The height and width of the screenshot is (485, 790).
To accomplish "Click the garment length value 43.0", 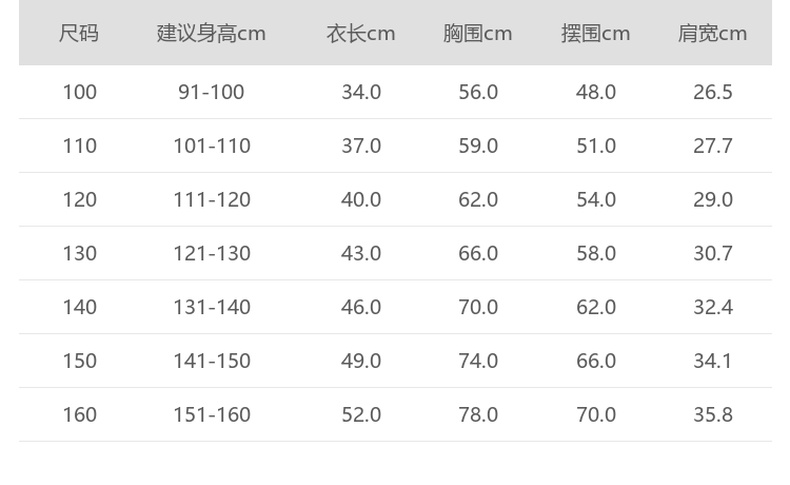I will point(361,253).
